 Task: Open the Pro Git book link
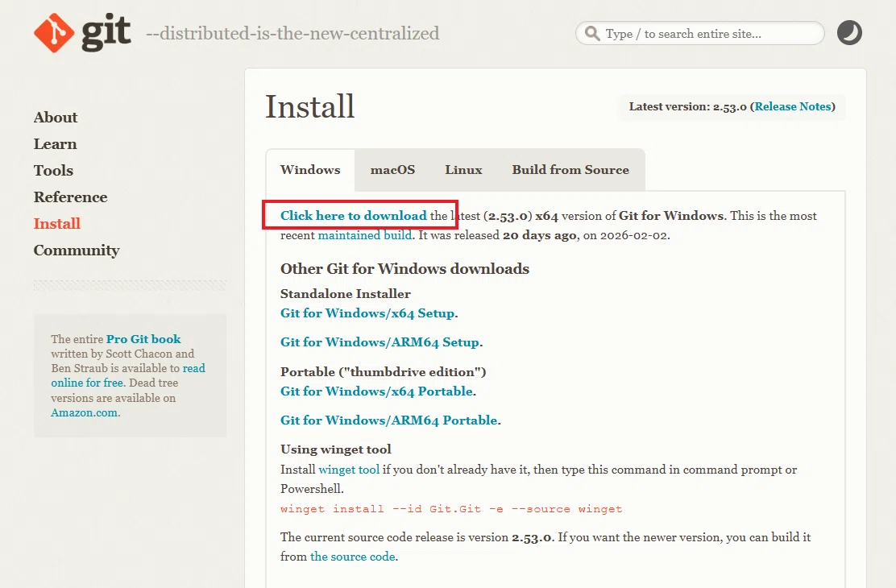click(143, 339)
